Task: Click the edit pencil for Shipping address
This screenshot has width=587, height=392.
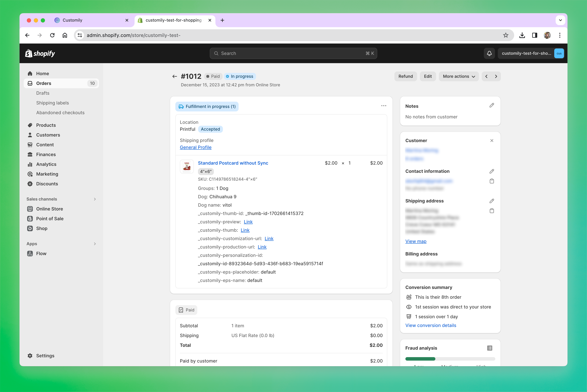Action: coord(491,201)
